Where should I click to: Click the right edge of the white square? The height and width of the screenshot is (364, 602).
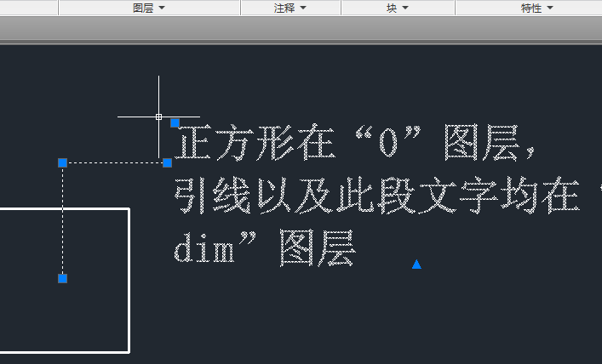pyautogui.click(x=129, y=280)
